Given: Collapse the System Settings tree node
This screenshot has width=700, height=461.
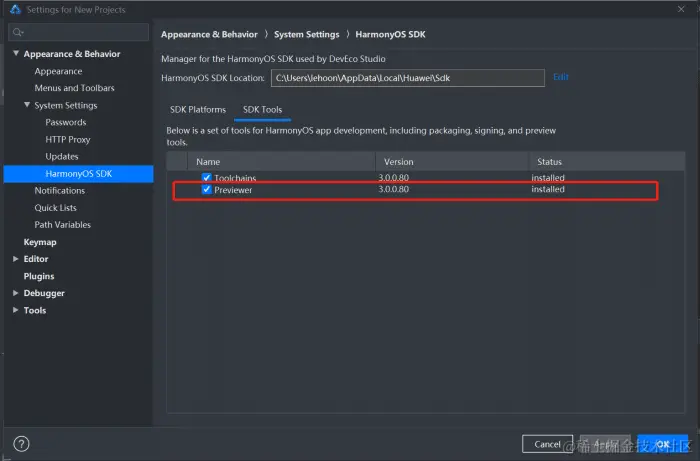Looking at the screenshot, I should click(27, 105).
